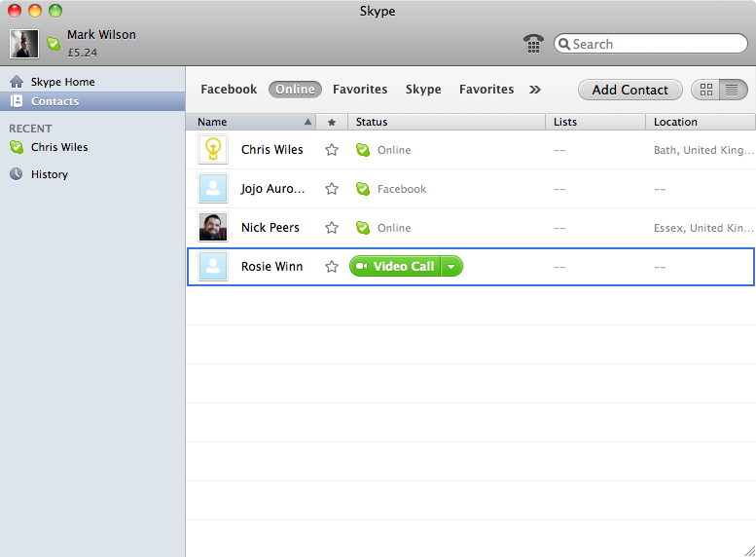The width and height of the screenshot is (756, 557).
Task: Switch to grid view of contacts
Action: [x=705, y=90]
